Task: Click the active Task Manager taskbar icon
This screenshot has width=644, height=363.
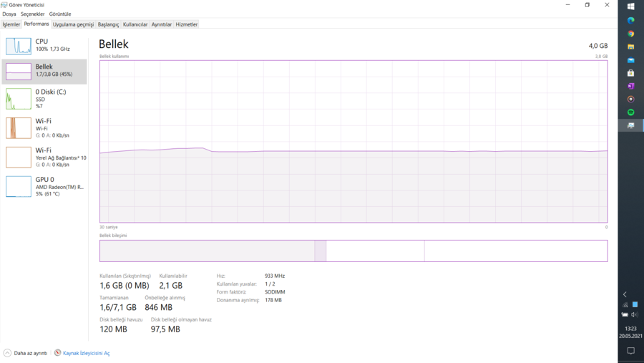Action: [631, 125]
